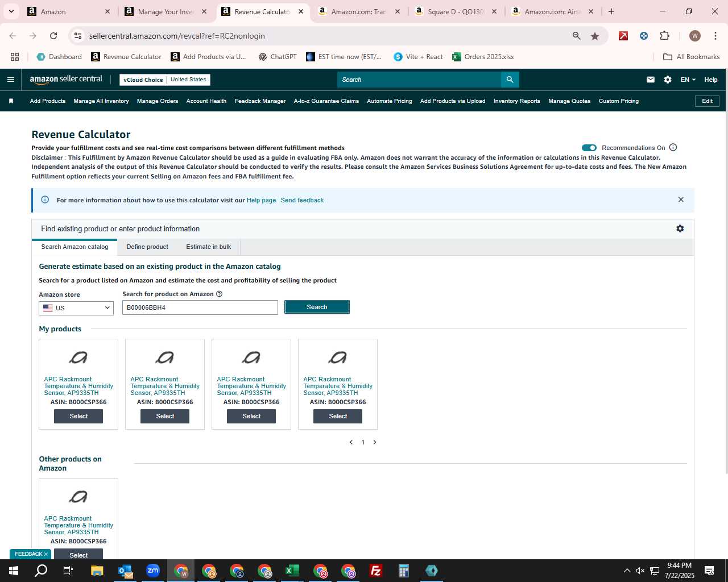The height and width of the screenshot is (582, 728).
Task: Open new browser tab with plus
Action: tap(611, 11)
